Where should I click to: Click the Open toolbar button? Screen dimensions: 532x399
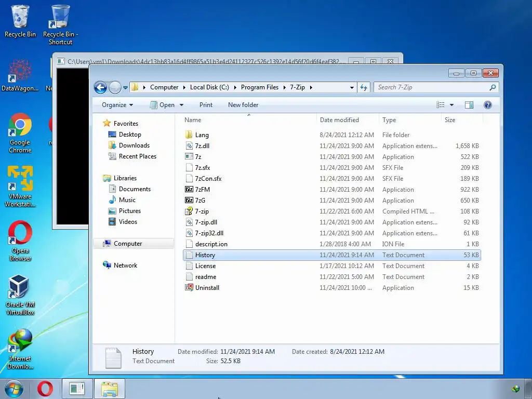point(163,105)
